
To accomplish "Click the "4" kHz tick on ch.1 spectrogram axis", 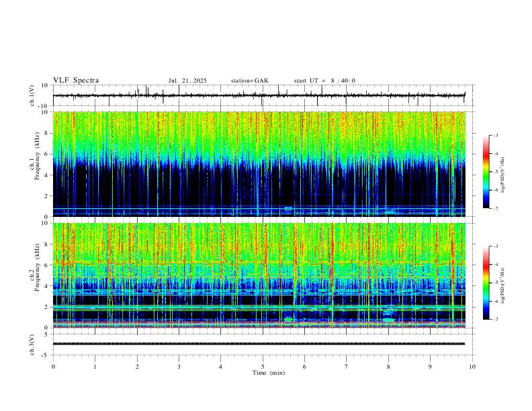I will pos(47,175).
